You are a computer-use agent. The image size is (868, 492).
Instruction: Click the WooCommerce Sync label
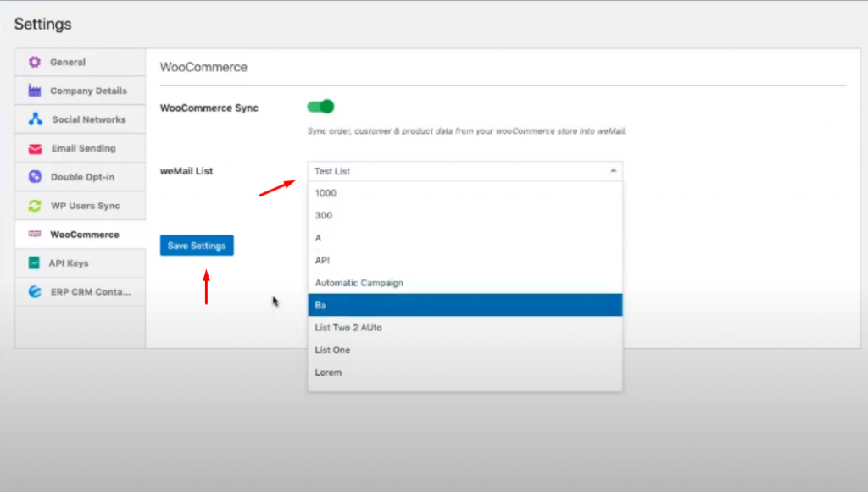point(209,108)
